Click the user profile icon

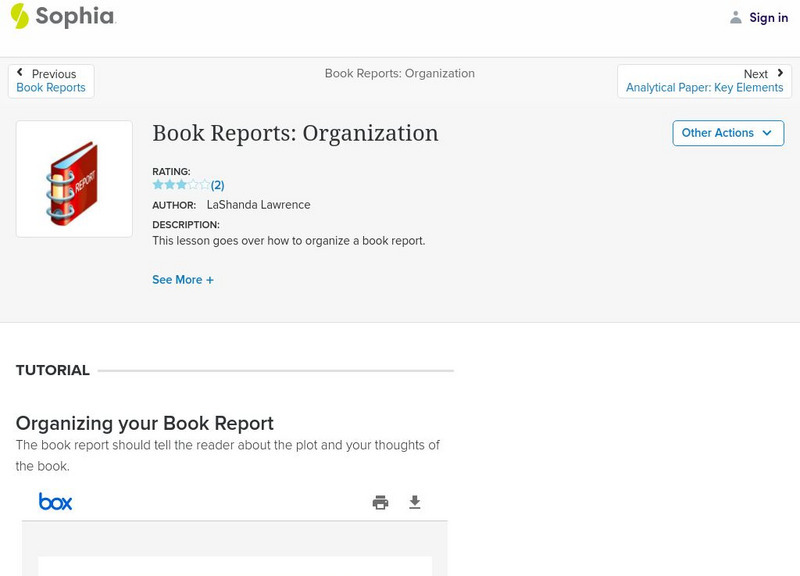point(736,18)
